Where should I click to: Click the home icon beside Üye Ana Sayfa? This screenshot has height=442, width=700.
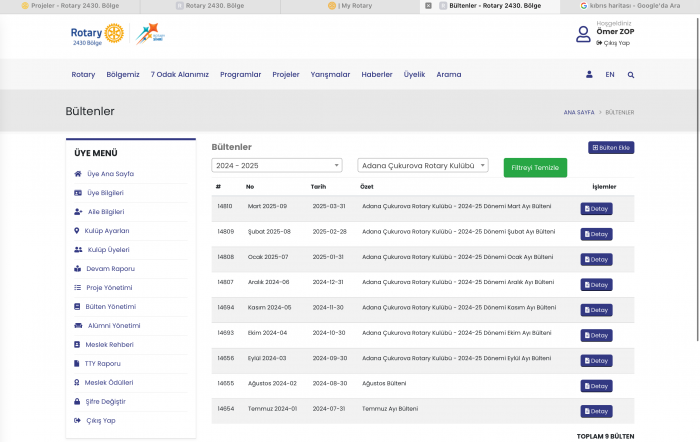tap(78, 174)
